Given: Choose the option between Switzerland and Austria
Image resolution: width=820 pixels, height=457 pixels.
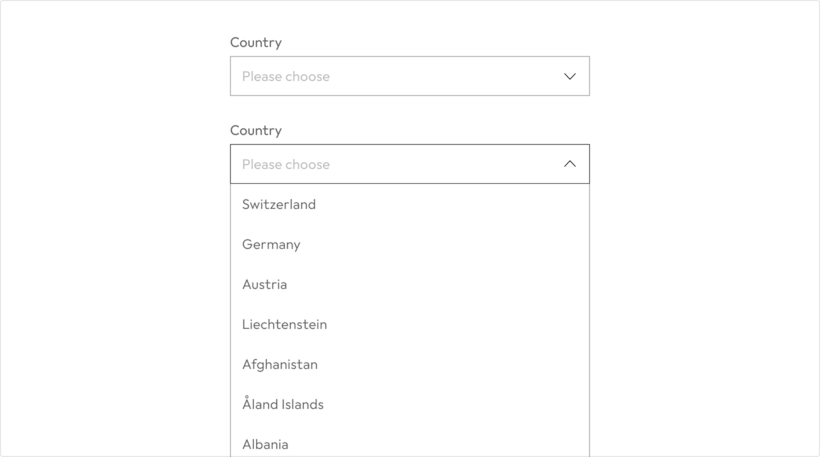Looking at the screenshot, I should click(271, 244).
